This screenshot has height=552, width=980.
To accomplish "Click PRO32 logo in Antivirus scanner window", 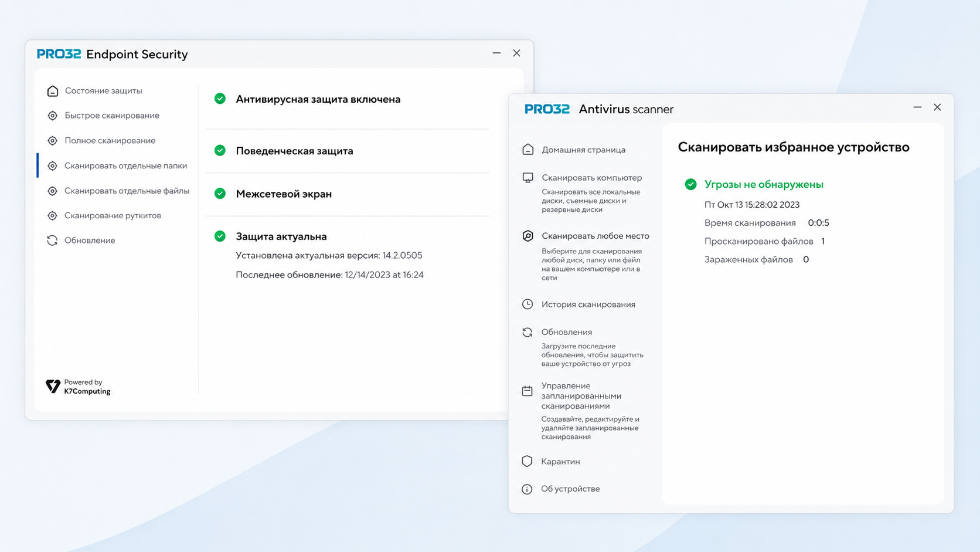I will click(x=547, y=109).
